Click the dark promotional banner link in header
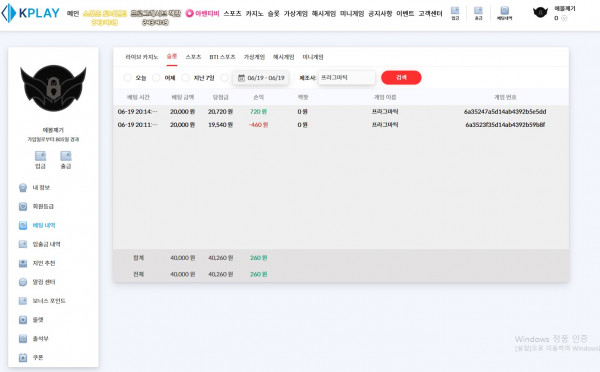The height and width of the screenshot is (372, 600). point(155,18)
